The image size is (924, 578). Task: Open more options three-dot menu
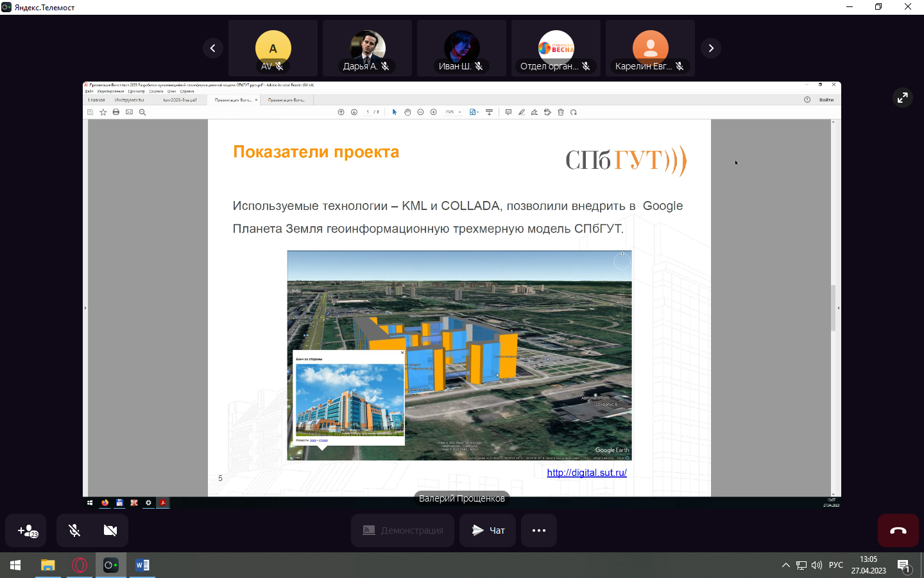539,530
